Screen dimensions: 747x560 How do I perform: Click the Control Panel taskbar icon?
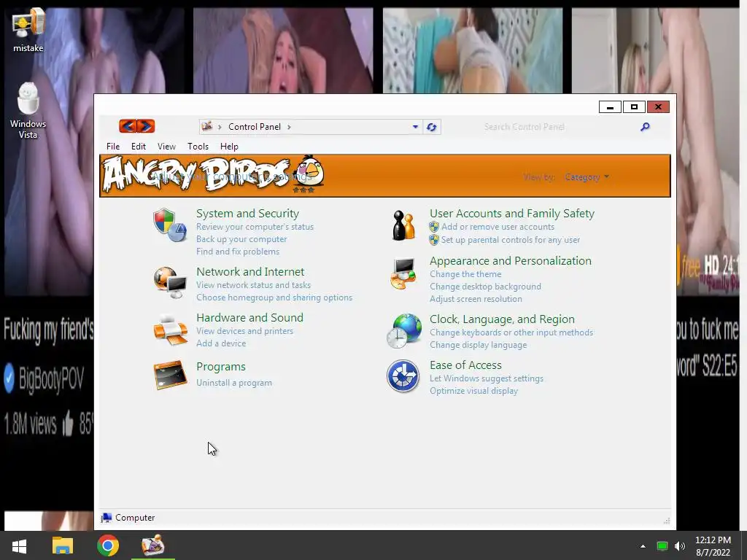[x=153, y=545]
